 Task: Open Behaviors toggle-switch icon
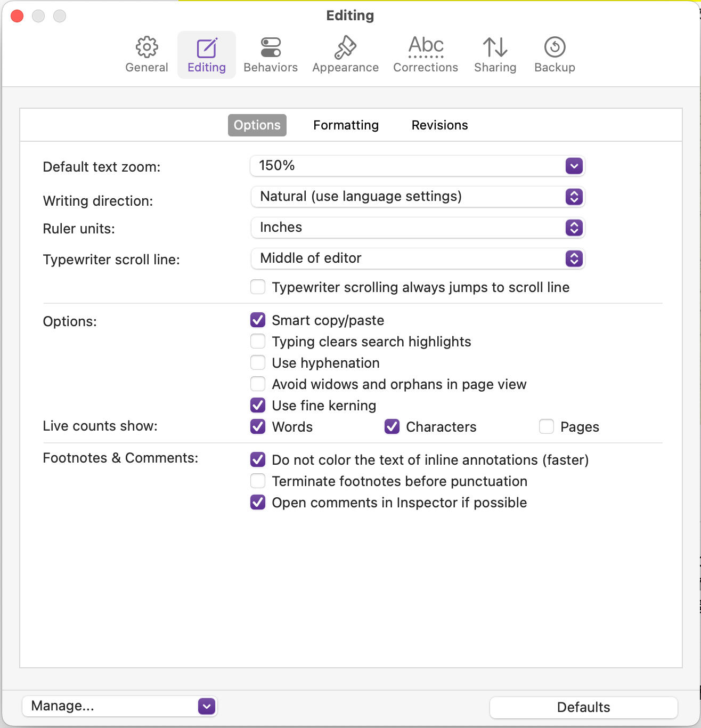click(271, 47)
